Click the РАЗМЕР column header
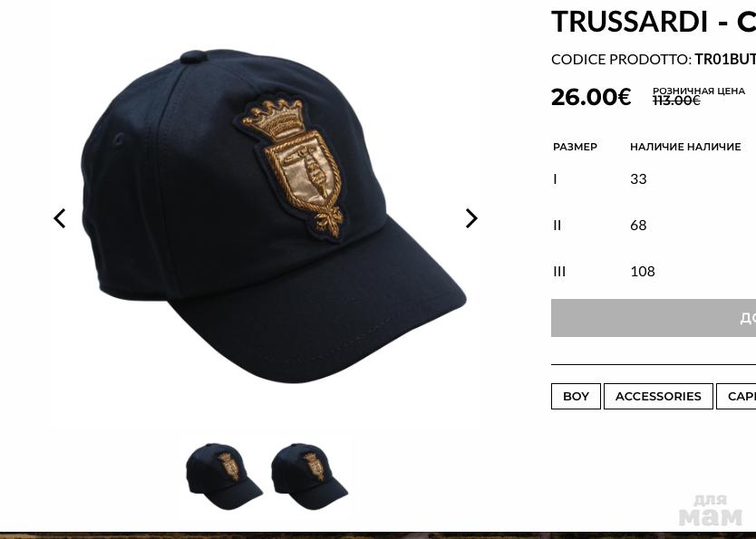The width and height of the screenshot is (756, 539). click(575, 147)
